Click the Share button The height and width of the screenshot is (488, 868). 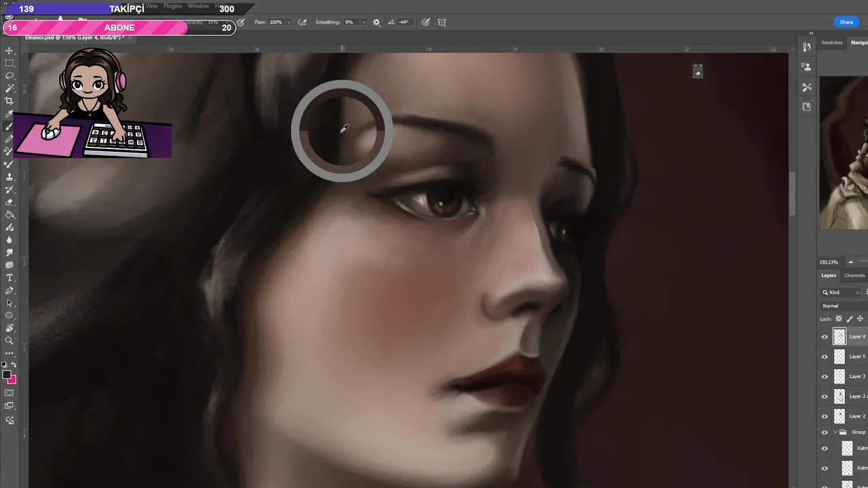846,22
